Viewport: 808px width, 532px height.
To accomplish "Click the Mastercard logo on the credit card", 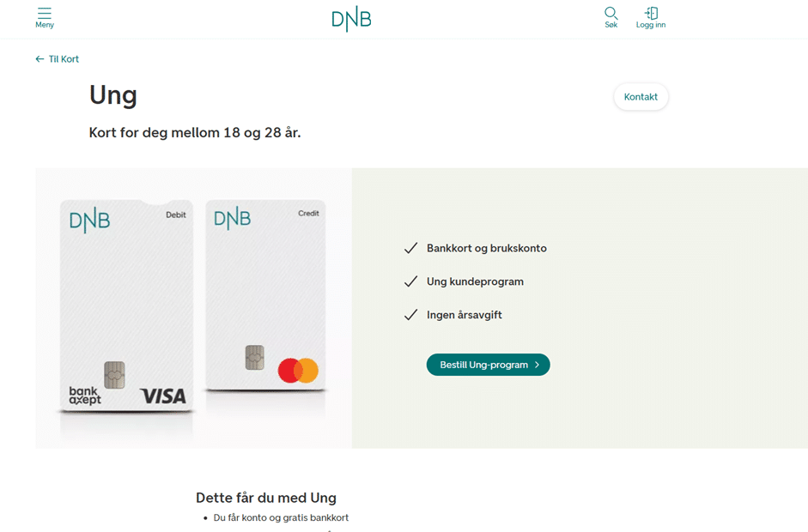I will (x=298, y=371).
